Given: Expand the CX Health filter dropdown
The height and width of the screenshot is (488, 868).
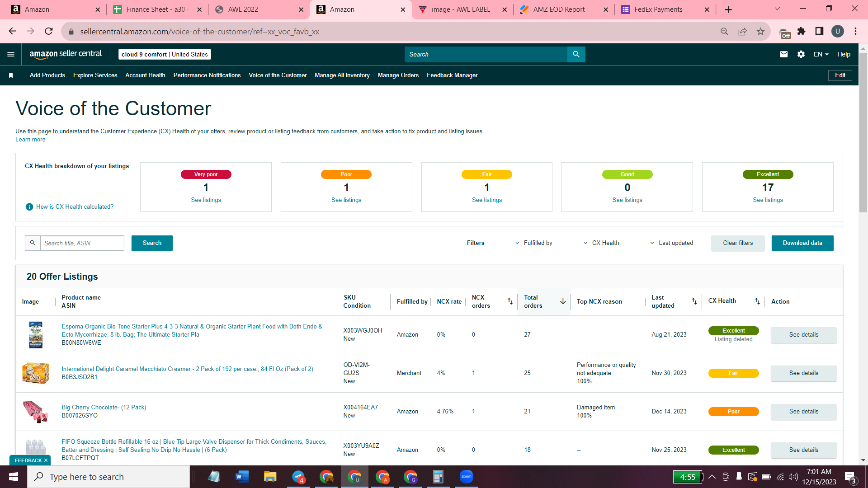Looking at the screenshot, I should coord(601,243).
